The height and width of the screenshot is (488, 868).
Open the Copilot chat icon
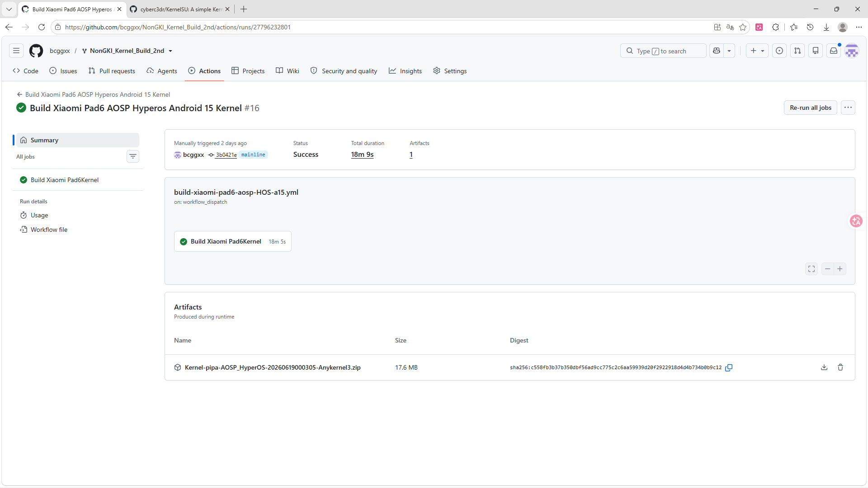(x=717, y=51)
